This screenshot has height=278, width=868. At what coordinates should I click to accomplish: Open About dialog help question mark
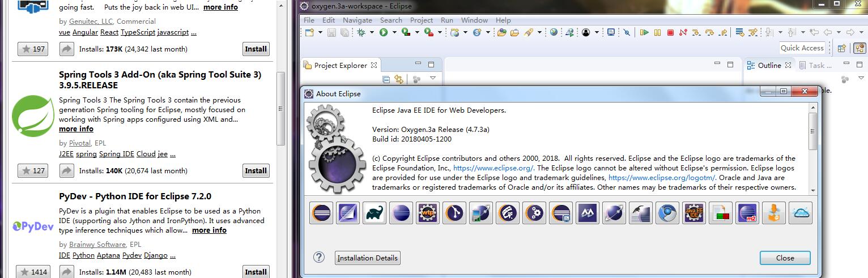319,258
